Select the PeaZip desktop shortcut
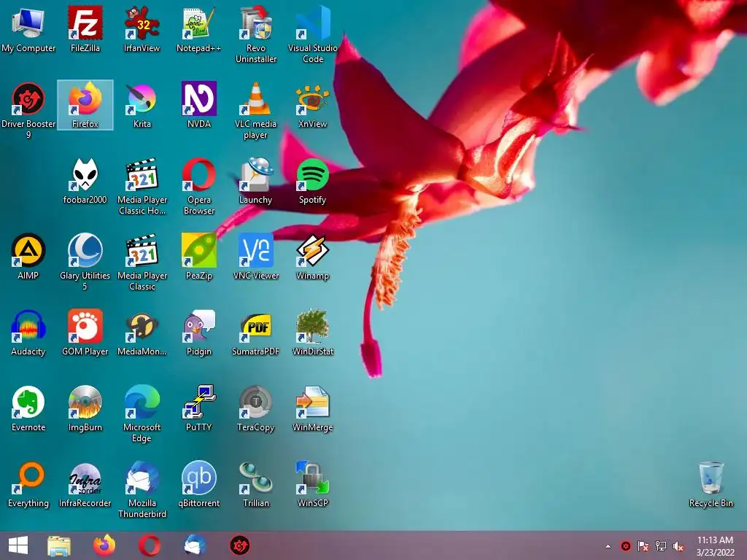The width and height of the screenshot is (747, 560). pyautogui.click(x=198, y=256)
